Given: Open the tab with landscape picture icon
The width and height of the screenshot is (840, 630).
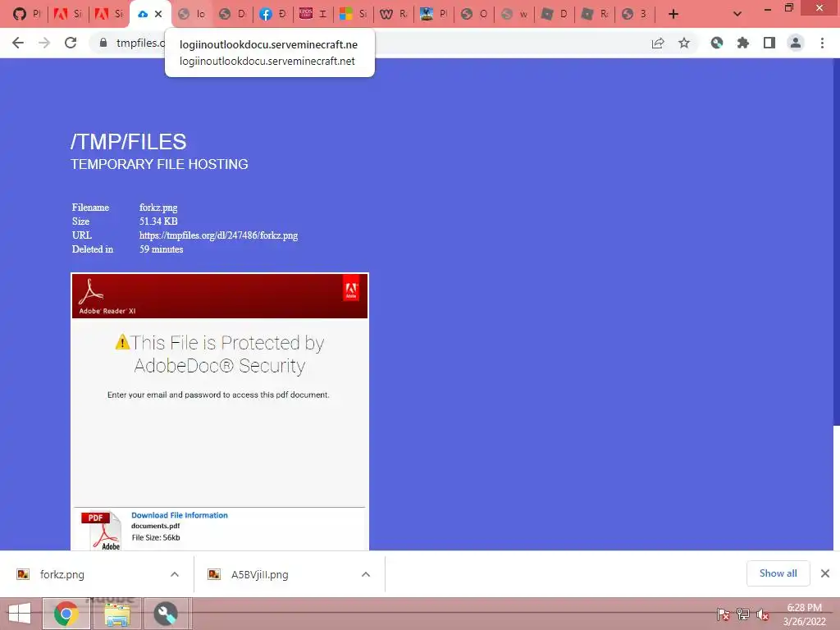Looking at the screenshot, I should click(x=433, y=14).
